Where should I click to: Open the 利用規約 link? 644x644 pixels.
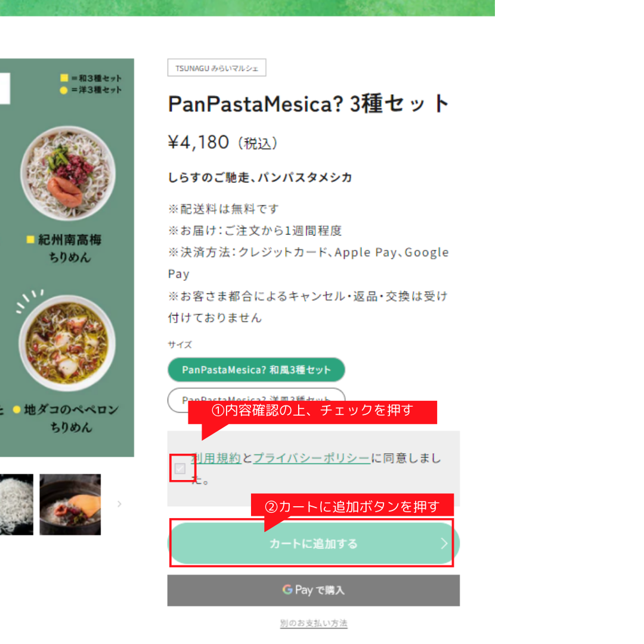pyautogui.click(x=216, y=458)
